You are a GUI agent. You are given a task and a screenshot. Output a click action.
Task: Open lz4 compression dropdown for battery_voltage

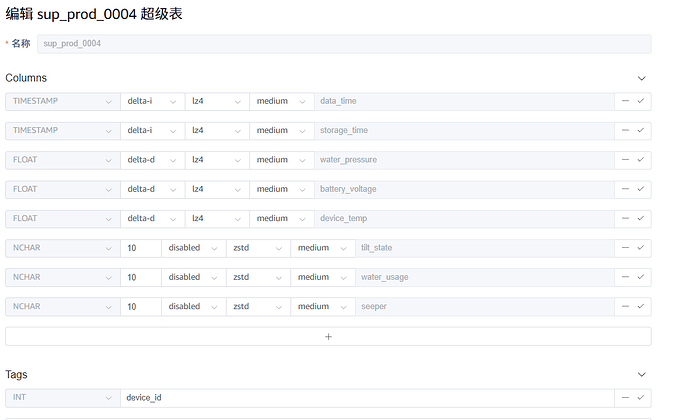pyautogui.click(x=217, y=189)
